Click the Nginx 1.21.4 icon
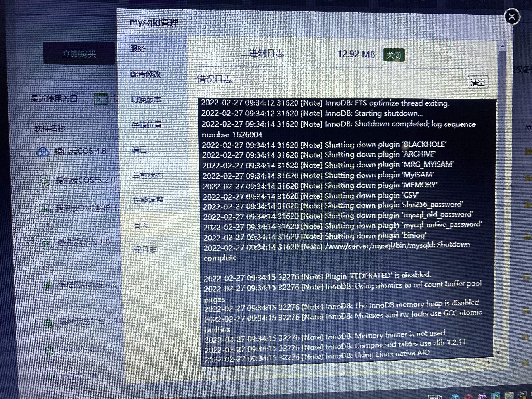This screenshot has height=399, width=532. [50, 351]
